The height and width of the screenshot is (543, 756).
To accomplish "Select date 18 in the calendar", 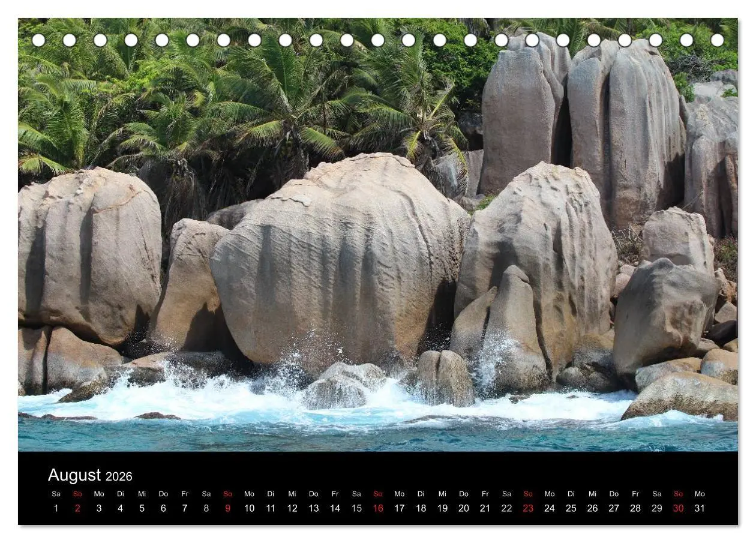I will pyautogui.click(x=421, y=508).
